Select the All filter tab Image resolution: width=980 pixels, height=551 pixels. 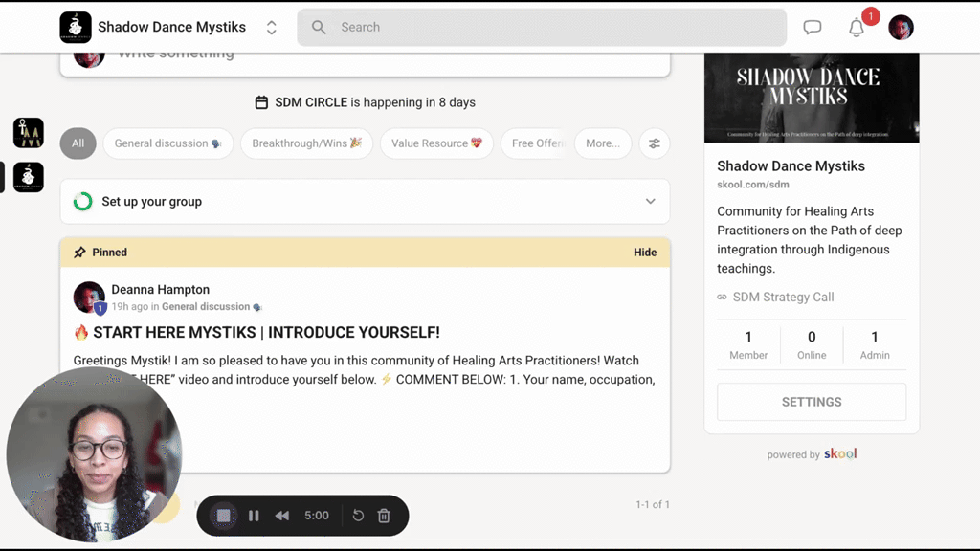[x=78, y=143]
